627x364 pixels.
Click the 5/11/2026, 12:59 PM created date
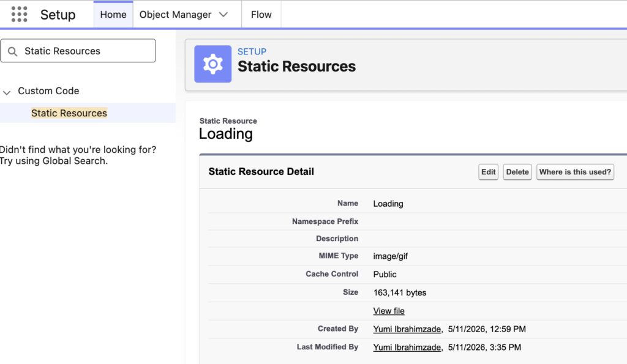point(487,329)
